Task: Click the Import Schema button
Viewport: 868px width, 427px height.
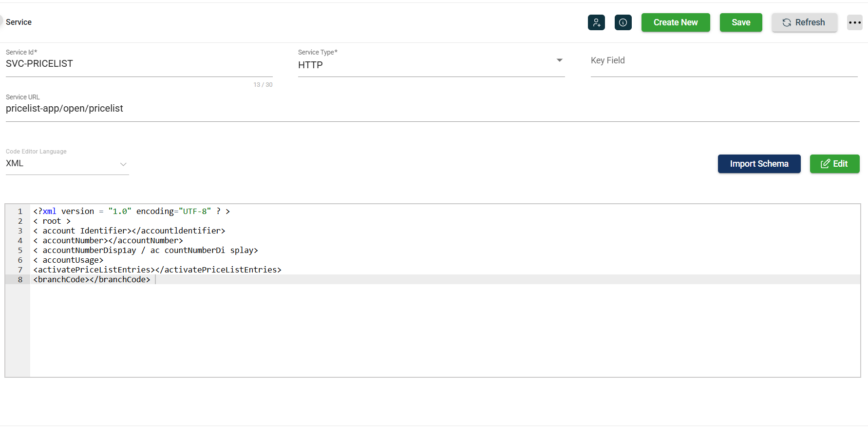Action: (x=758, y=164)
